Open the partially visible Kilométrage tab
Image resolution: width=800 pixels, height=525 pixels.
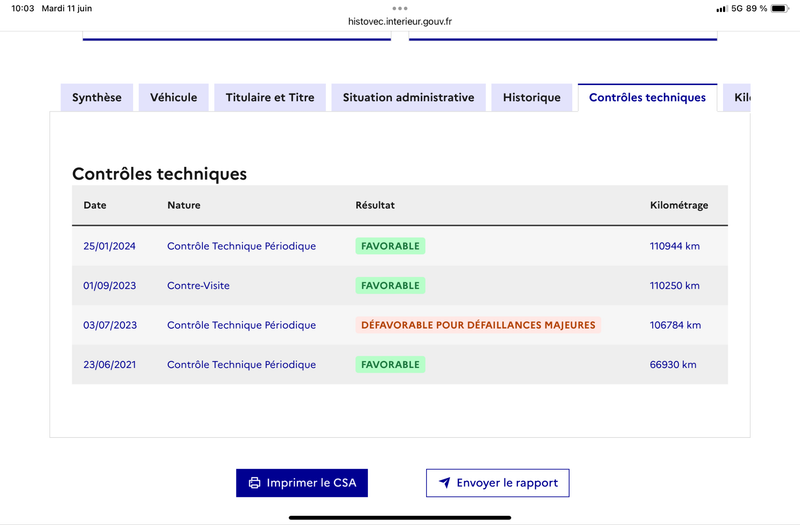pos(737,97)
